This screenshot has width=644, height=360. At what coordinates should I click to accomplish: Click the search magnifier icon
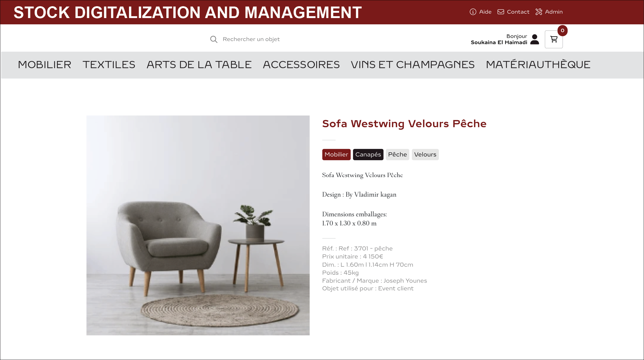click(214, 39)
